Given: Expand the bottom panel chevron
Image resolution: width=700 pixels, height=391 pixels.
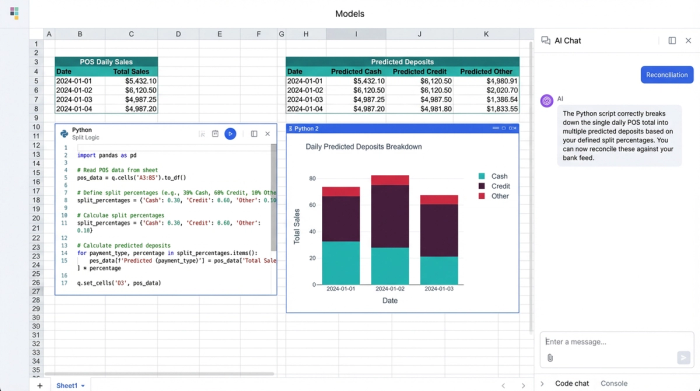Looking at the screenshot, I should (x=542, y=383).
